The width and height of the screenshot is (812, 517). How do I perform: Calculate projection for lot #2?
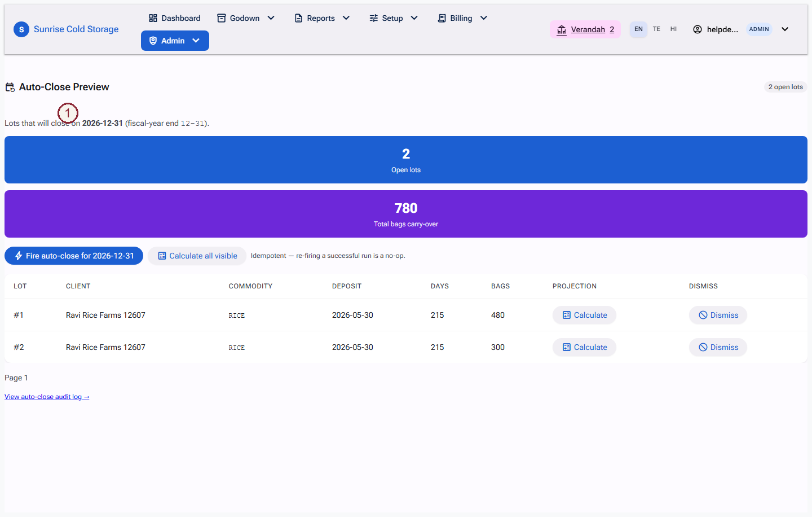584,347
